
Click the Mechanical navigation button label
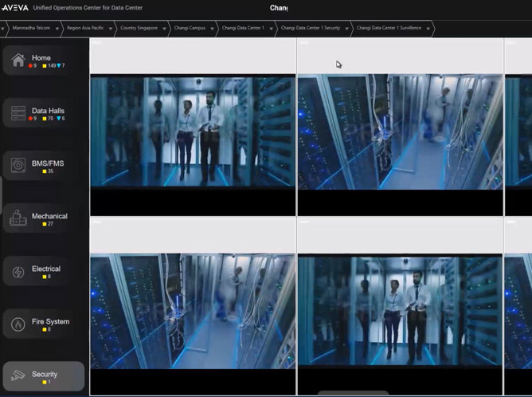point(49,216)
